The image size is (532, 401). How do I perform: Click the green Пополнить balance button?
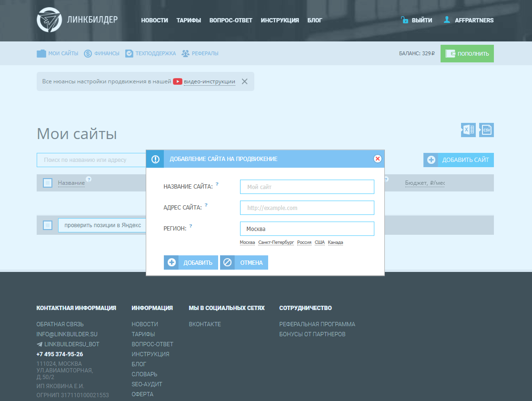tap(467, 54)
